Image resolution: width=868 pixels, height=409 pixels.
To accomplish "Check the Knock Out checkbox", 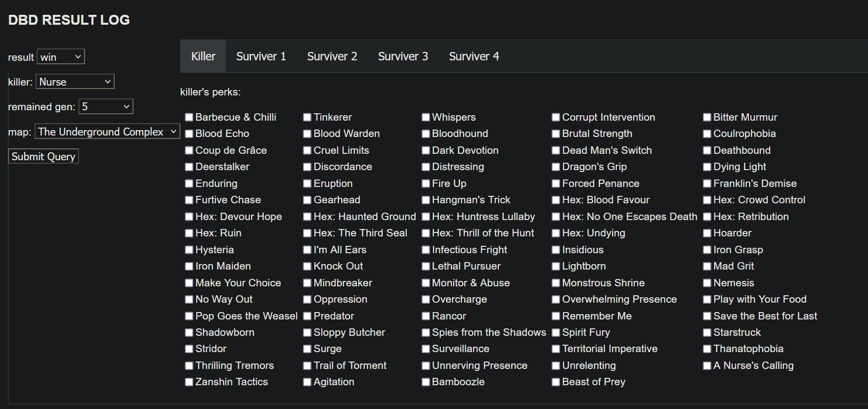I will tap(307, 266).
